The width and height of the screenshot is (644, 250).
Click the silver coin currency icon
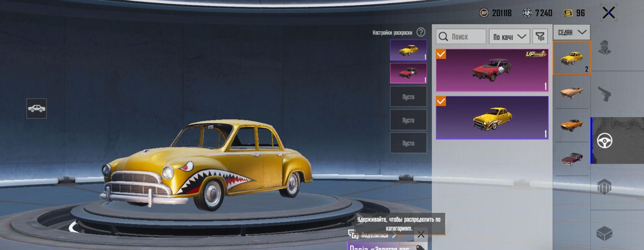(x=527, y=13)
